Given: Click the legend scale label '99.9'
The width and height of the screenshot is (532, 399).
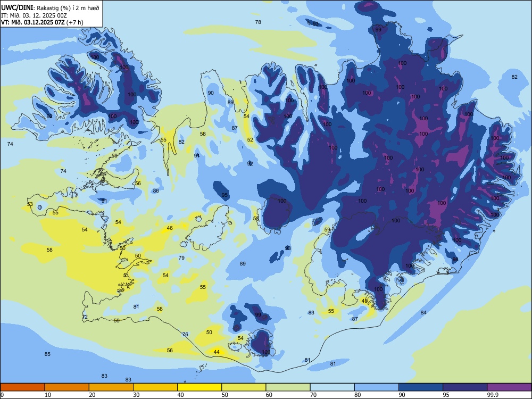Looking at the screenshot, I should pos(492,395).
